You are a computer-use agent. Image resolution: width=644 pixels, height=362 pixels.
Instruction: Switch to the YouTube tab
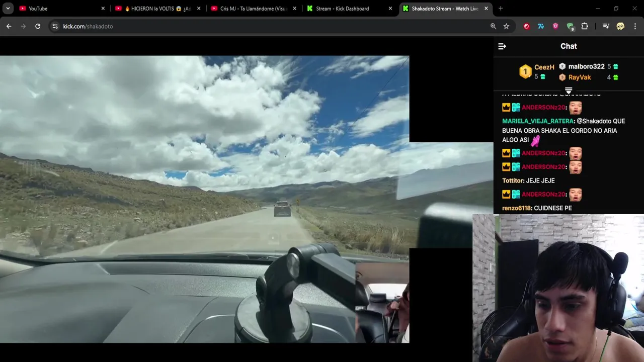click(60, 9)
